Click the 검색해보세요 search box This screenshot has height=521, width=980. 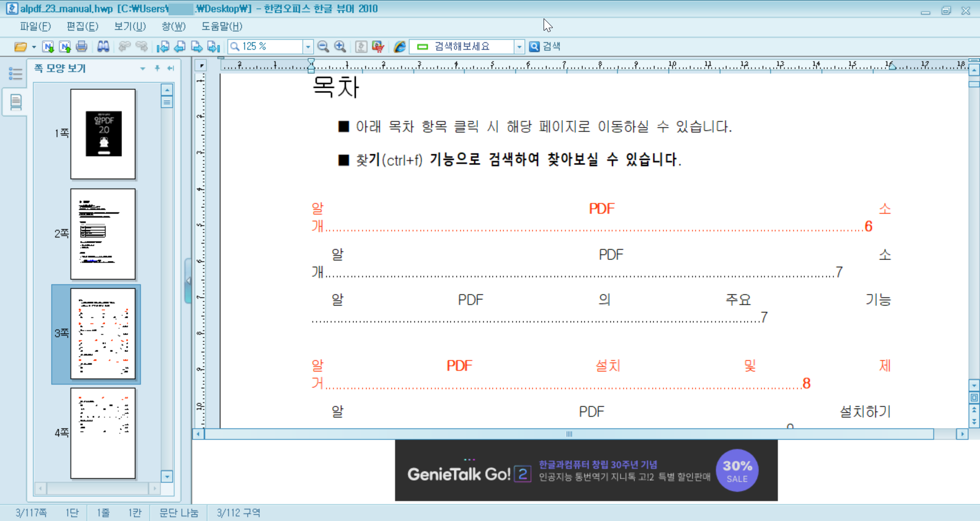tap(462, 46)
